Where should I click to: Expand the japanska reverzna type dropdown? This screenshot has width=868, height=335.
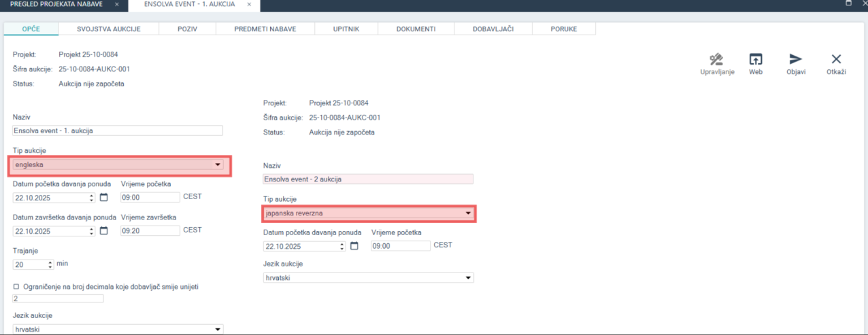[x=468, y=213]
